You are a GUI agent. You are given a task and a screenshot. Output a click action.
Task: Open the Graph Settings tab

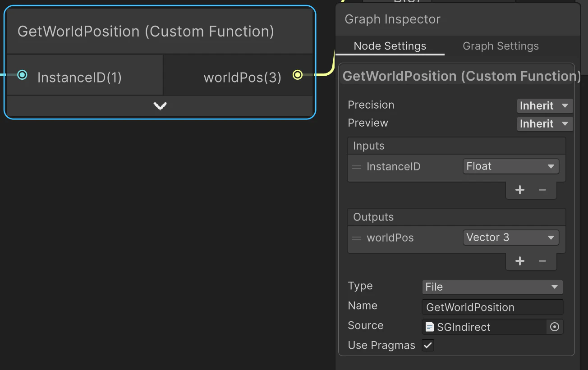[501, 46]
